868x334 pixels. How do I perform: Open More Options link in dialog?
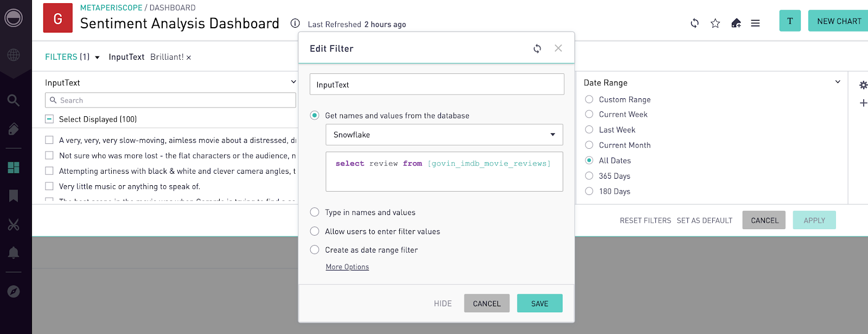coord(347,267)
